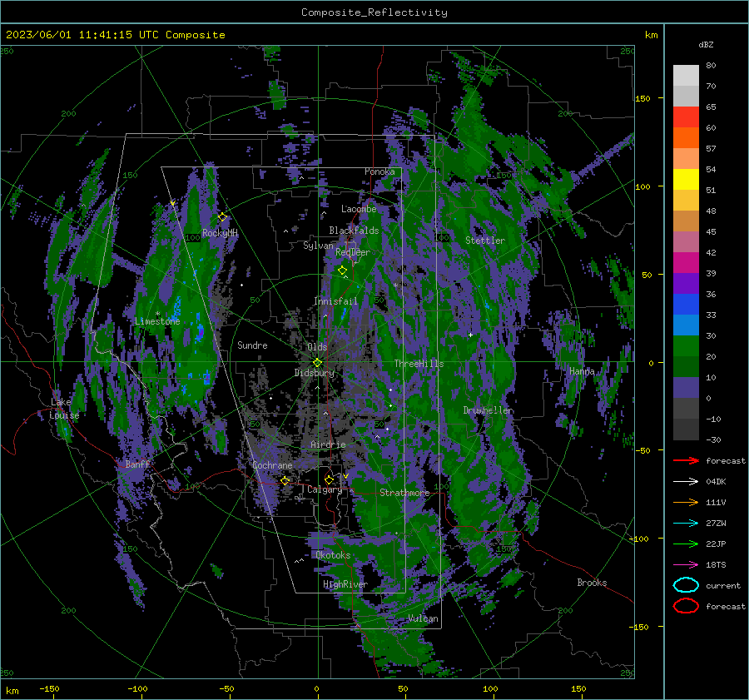Click the yellow diamond marker near RockyMH
The image size is (749, 700).
point(222,217)
